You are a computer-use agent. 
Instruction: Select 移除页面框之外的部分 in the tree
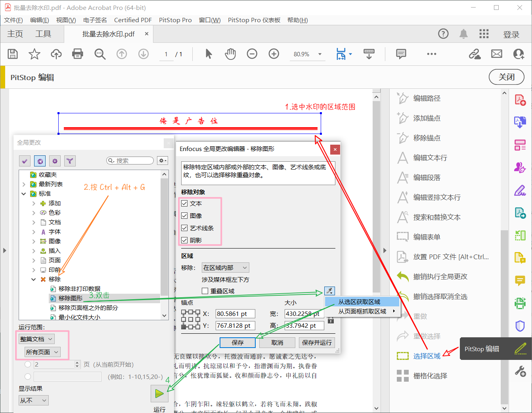(88, 308)
